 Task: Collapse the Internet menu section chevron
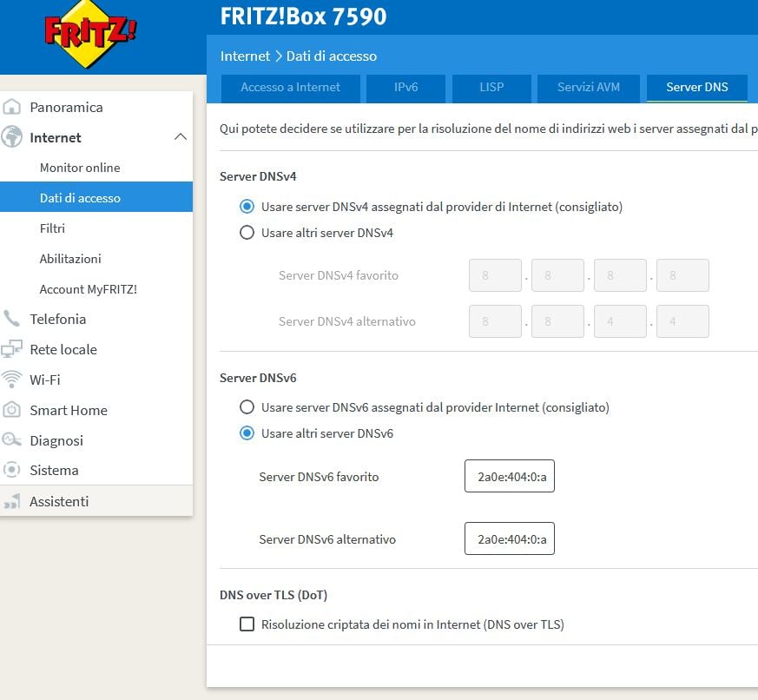[x=181, y=137]
